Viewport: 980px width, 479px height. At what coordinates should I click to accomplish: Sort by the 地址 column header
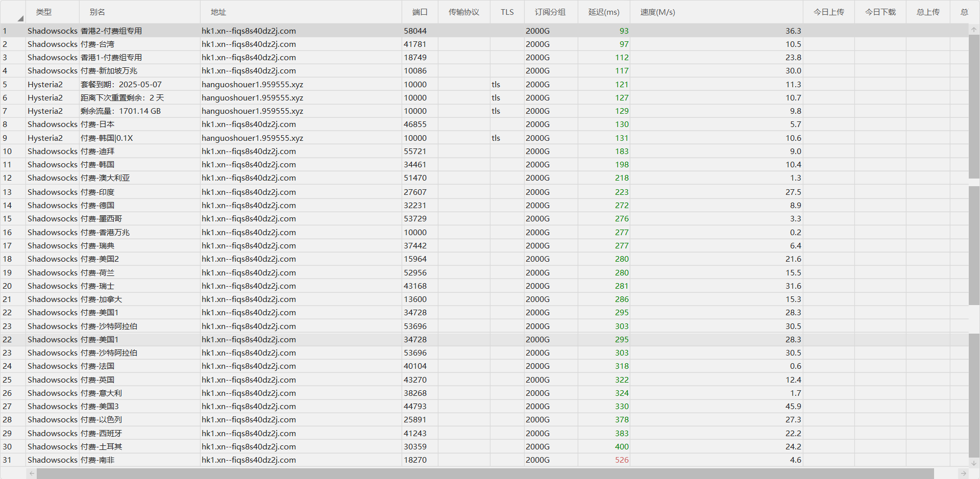(x=301, y=12)
